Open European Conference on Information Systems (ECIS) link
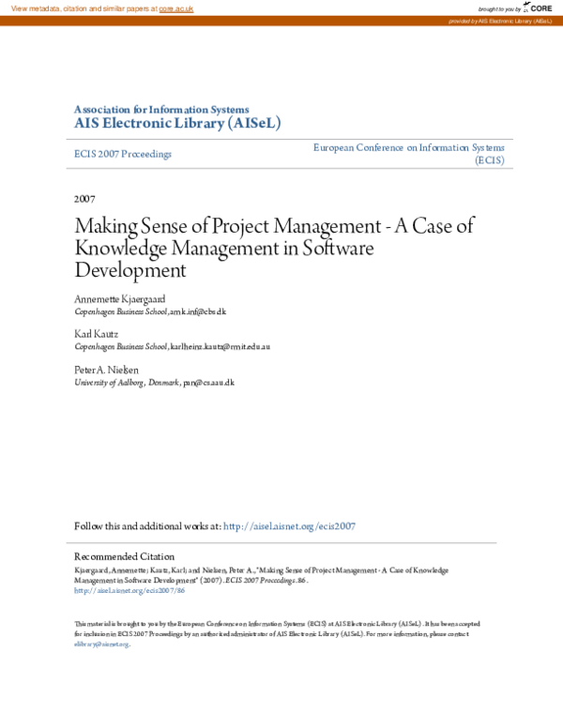Image resolution: width=563 pixels, height=728 pixels. tap(409, 154)
